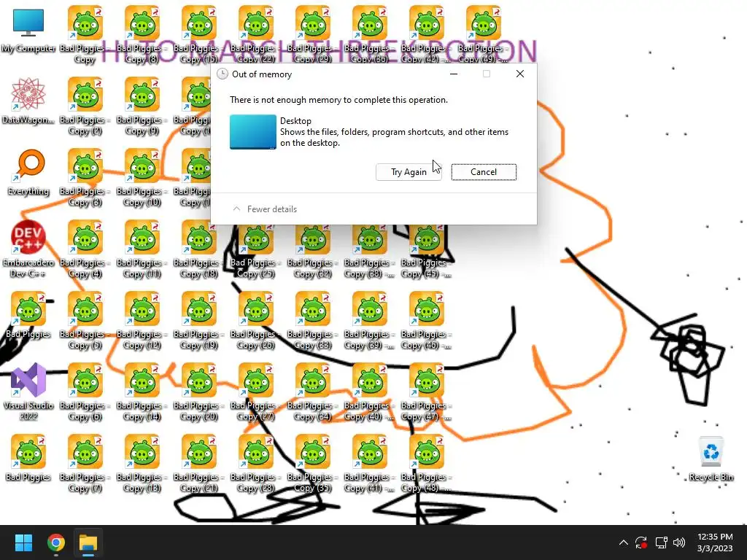747x560 pixels.
Task: Select the Bad Piggies - Copy (47) shortcut
Action: click(x=426, y=392)
